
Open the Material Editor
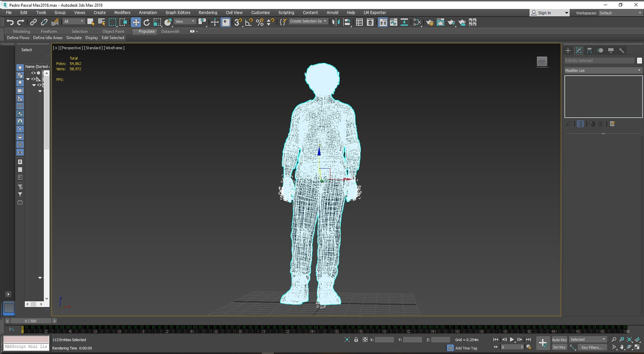click(472, 22)
